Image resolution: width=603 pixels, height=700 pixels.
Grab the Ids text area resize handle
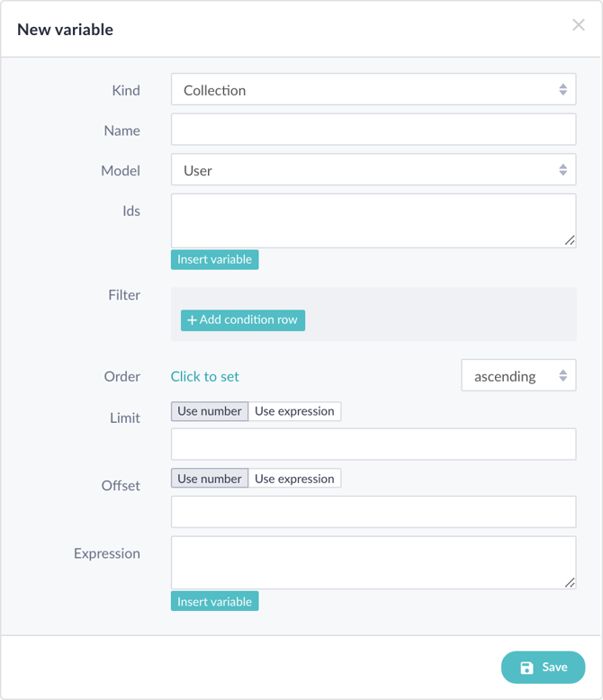coord(570,241)
